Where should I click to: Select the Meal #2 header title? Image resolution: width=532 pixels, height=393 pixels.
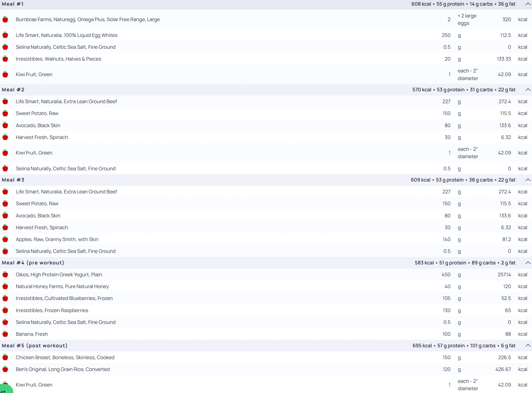13,90
